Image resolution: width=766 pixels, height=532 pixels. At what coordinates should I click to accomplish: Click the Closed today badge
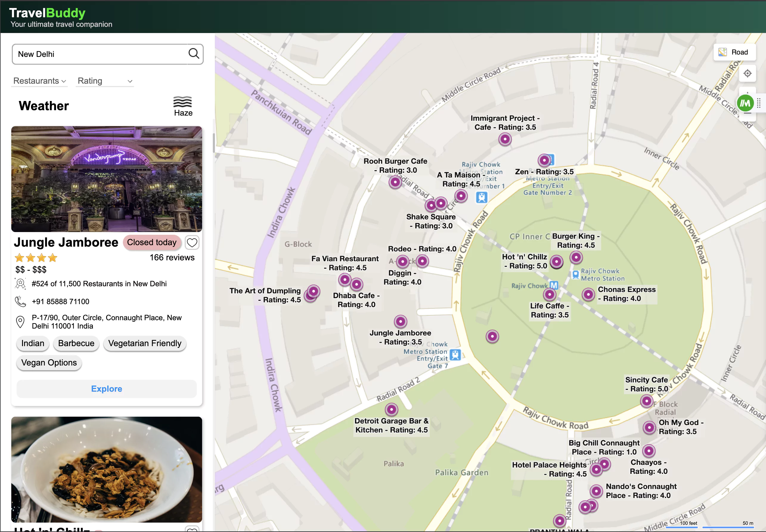[152, 242]
